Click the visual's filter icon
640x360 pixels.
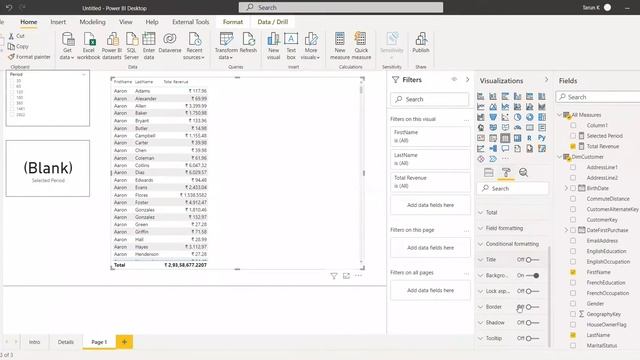(x=334, y=276)
